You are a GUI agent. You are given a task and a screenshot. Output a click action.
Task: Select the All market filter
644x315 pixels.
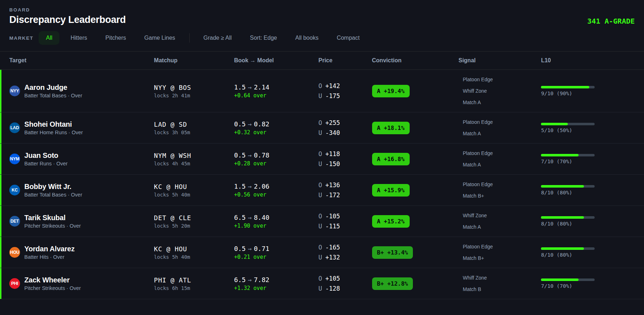[x=49, y=38]
